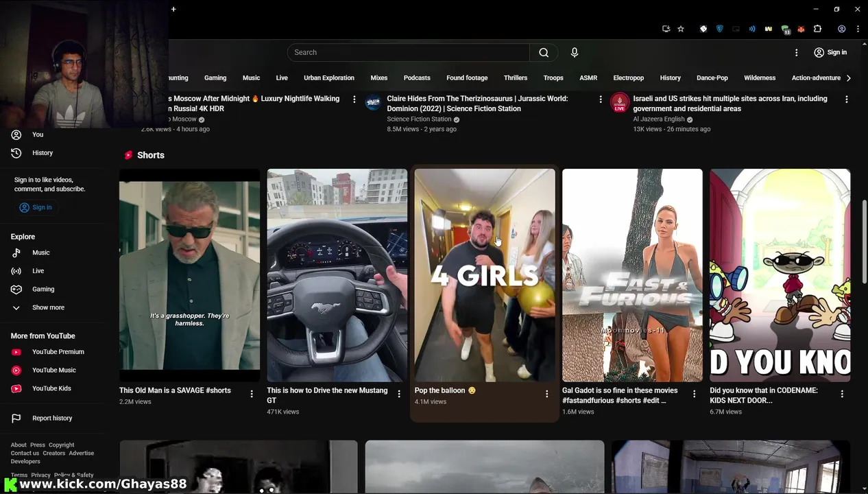Select the Action-adventure chip
Image resolution: width=868 pixels, height=494 pixels.
tap(816, 78)
